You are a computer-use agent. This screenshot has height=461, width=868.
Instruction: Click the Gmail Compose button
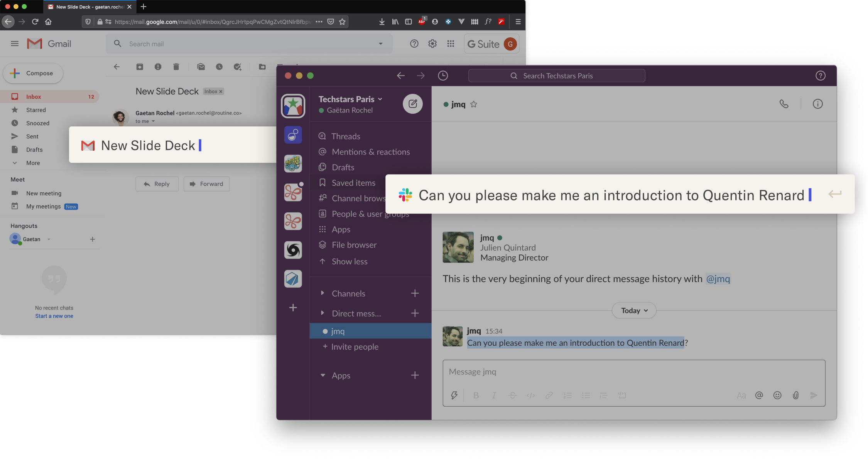tap(33, 73)
